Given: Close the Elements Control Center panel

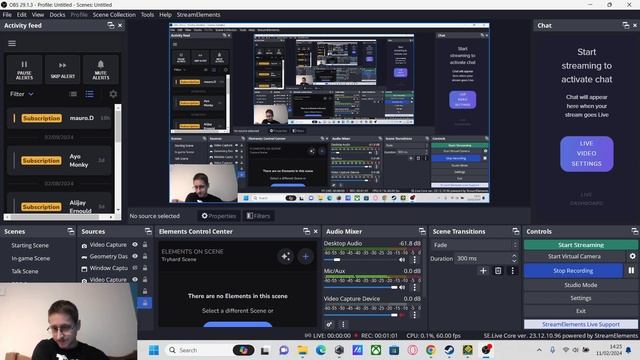Looking at the screenshot, I should [x=316, y=231].
